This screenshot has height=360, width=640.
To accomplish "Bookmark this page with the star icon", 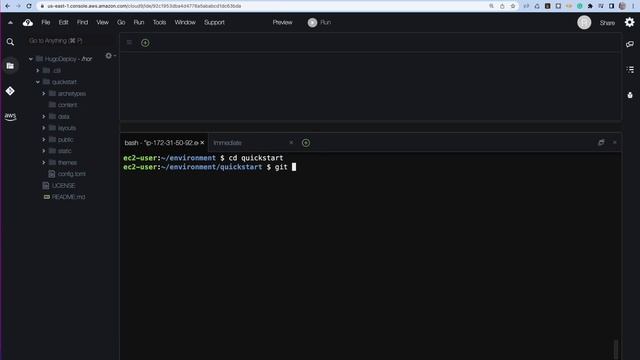I will click(513, 6).
